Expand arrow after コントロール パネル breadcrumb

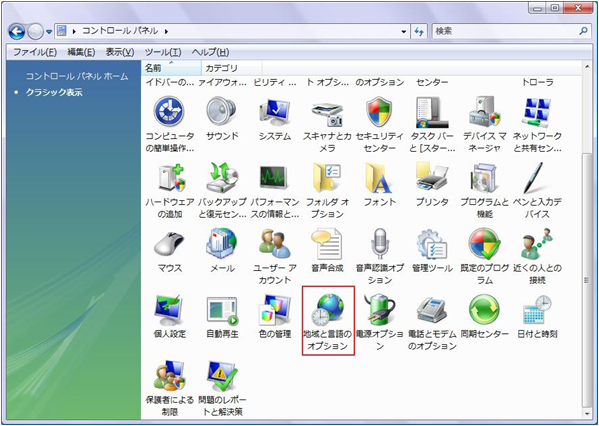pos(166,31)
